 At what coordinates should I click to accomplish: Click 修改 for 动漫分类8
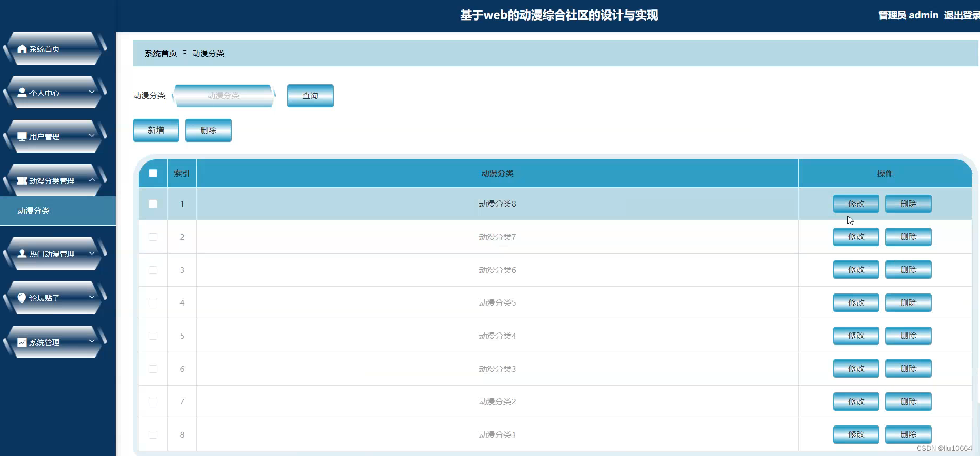tap(856, 204)
